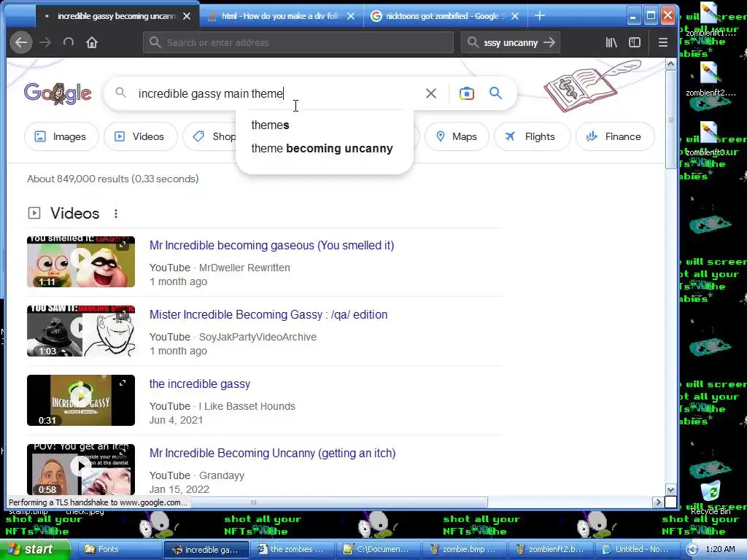The width and height of the screenshot is (747, 560).
Task: Play the 0:31 Incredible Gassy thumbnail
Action: click(x=81, y=400)
